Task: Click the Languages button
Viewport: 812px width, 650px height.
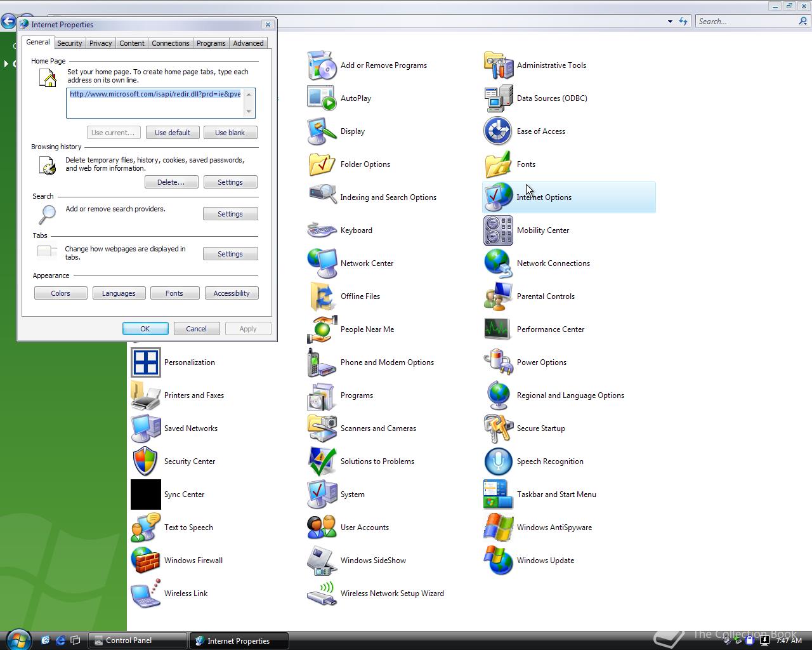Action: [x=119, y=293]
